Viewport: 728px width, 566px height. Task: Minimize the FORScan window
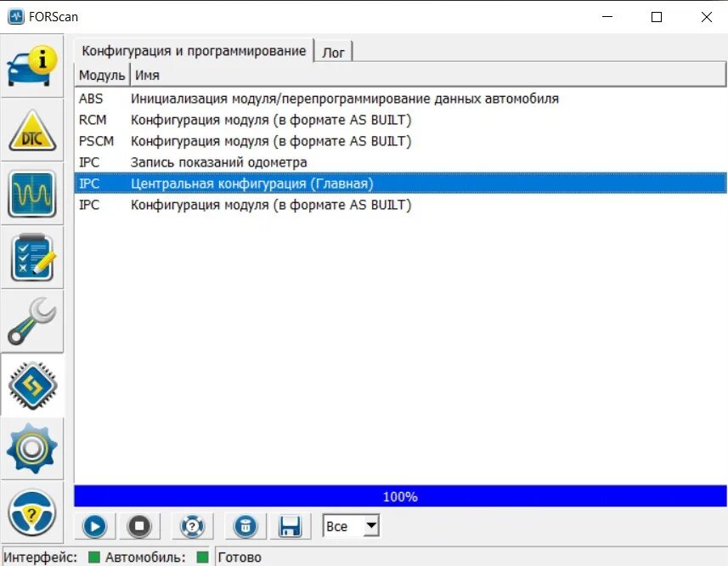click(x=607, y=17)
